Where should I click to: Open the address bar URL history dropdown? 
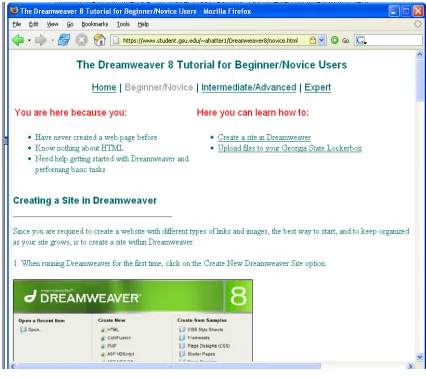pyautogui.click(x=321, y=40)
